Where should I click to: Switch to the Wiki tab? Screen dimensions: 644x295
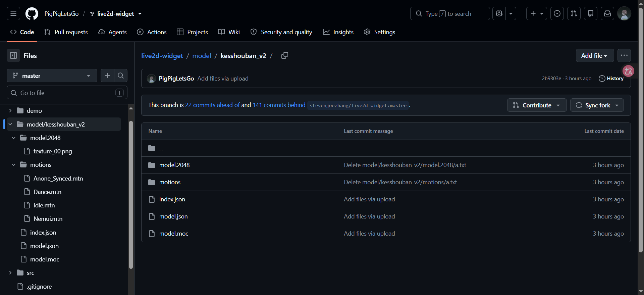point(229,32)
